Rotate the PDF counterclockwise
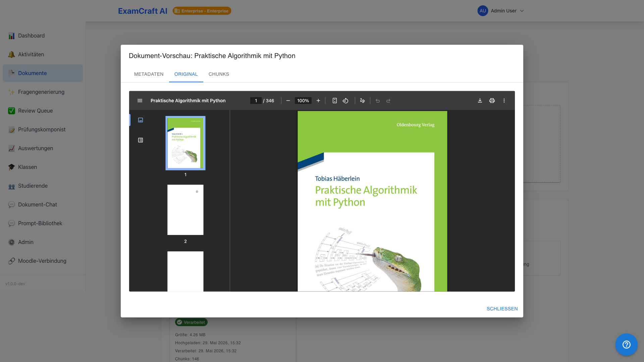 (x=345, y=101)
